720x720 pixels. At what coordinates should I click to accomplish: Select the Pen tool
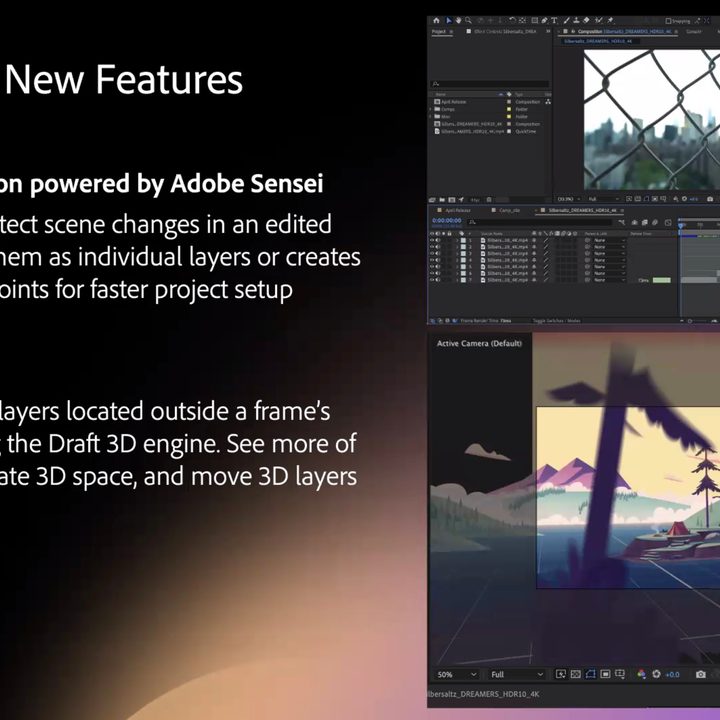coord(544,20)
